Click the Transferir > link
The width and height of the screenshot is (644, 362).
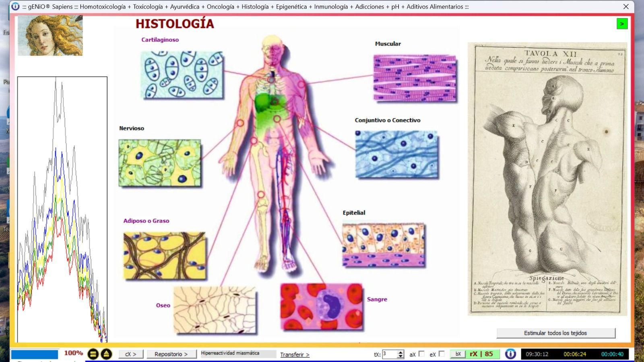[295, 354]
